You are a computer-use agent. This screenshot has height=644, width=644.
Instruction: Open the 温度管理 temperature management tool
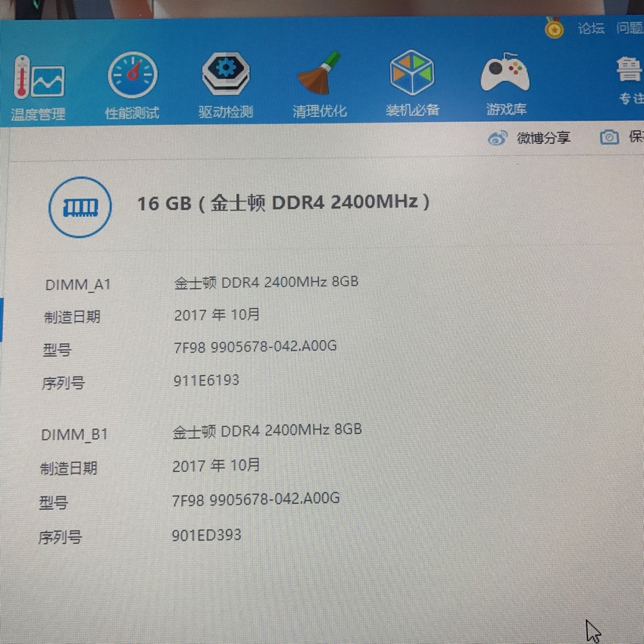pyautogui.click(x=38, y=89)
